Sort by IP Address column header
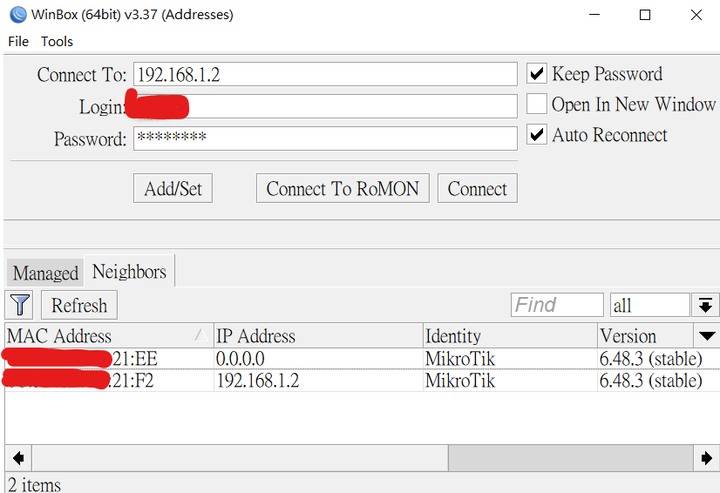The image size is (720, 493). pyautogui.click(x=318, y=336)
